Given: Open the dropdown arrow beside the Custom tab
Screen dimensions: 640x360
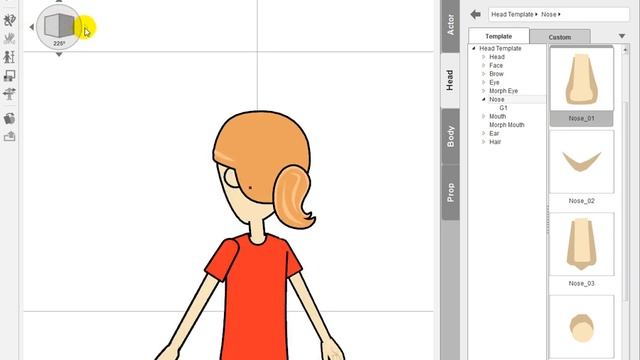Looking at the screenshot, I should 622,36.
